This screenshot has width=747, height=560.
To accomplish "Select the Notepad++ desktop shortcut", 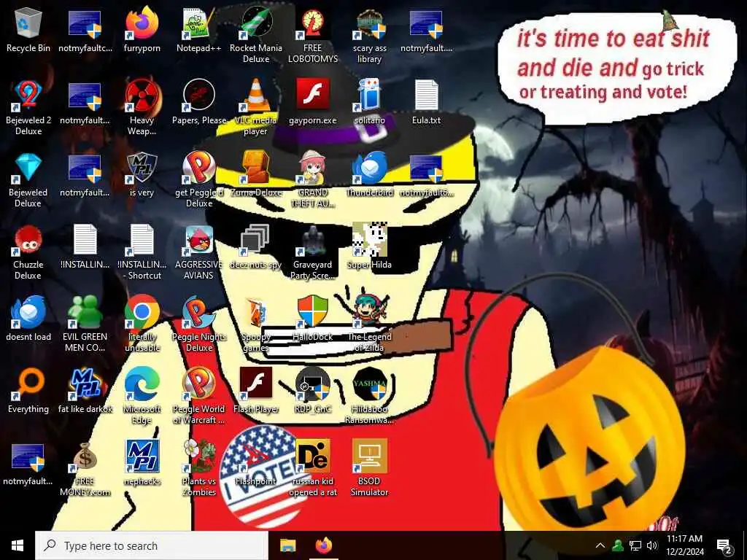I will [x=198, y=24].
